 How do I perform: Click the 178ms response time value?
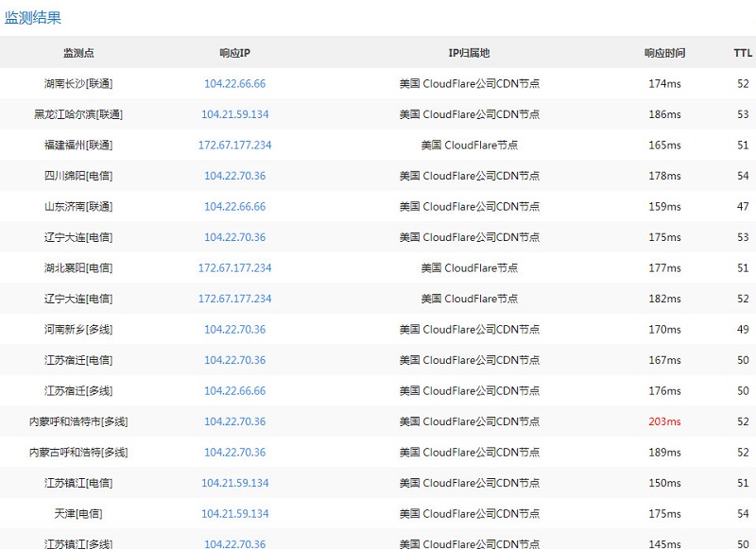point(665,176)
